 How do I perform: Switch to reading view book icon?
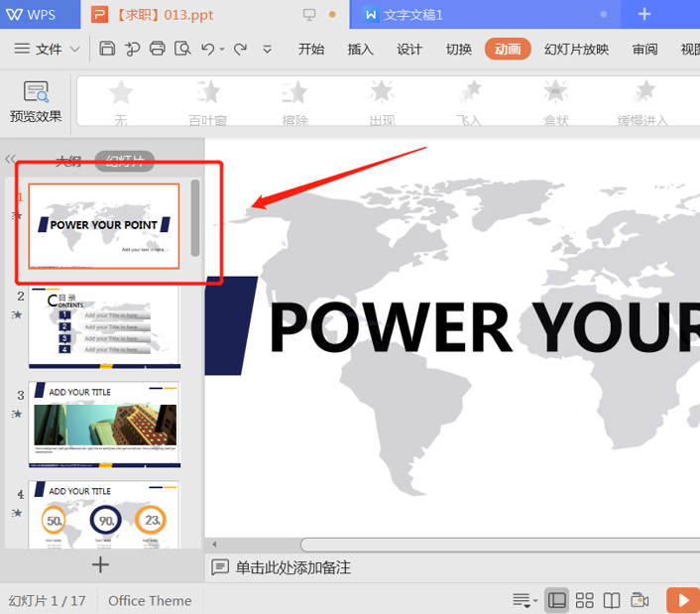pyautogui.click(x=612, y=600)
